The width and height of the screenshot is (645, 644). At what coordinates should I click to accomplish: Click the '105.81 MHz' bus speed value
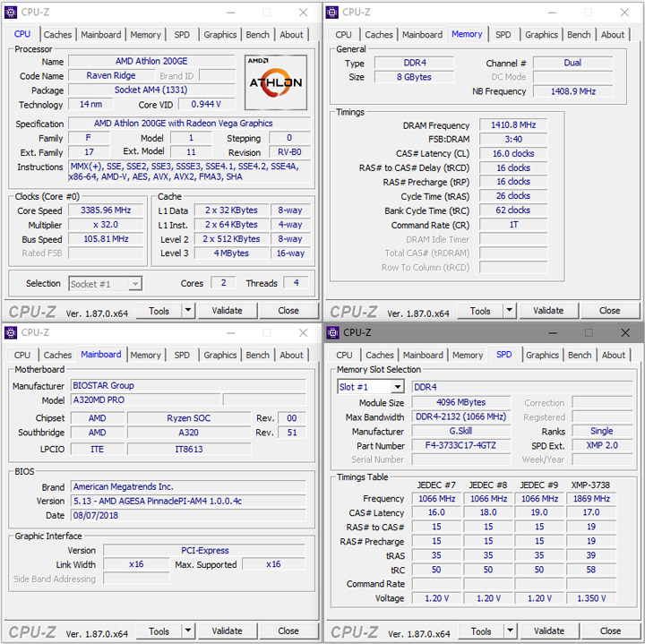point(106,239)
